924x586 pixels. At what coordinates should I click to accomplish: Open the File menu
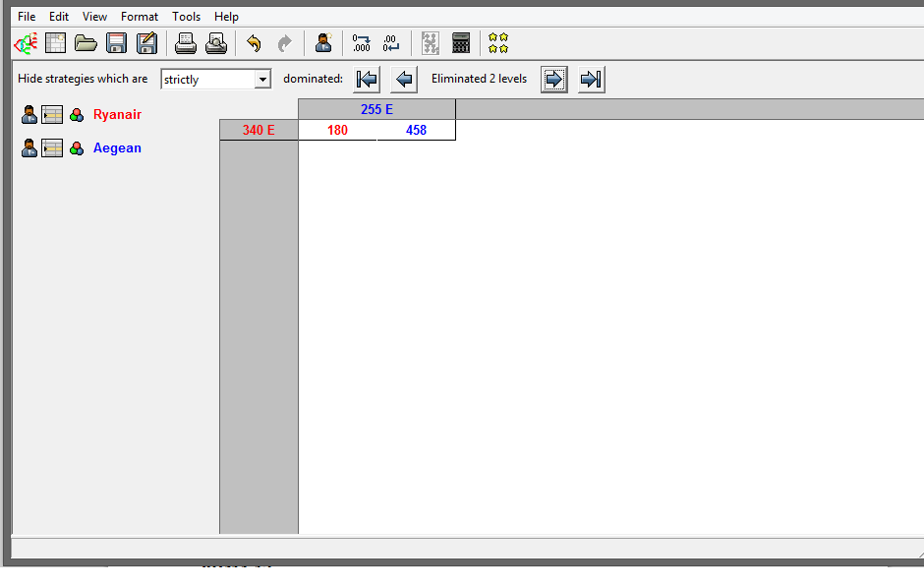(27, 17)
